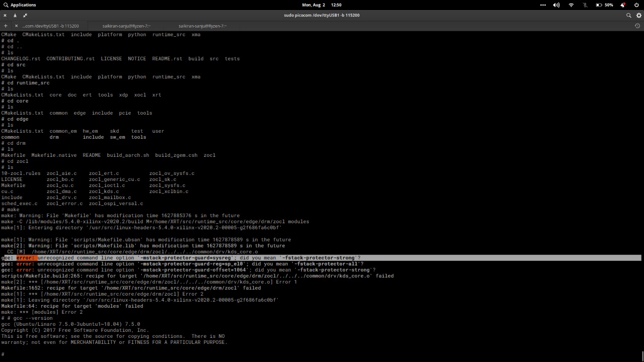Viewport: 644px width, 362px height.
Task: Open a new terminal tab with the plus icon
Action: pyautogui.click(x=6, y=26)
